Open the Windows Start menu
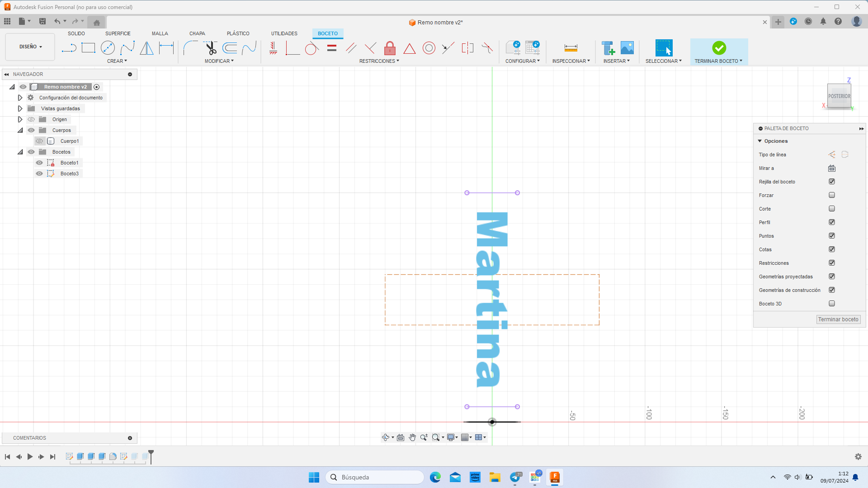 pos(314,477)
